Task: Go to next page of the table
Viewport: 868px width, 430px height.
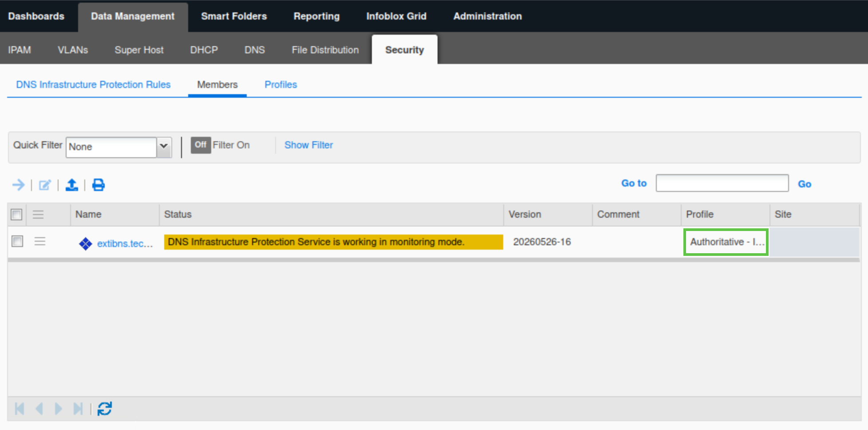Action: click(x=58, y=408)
